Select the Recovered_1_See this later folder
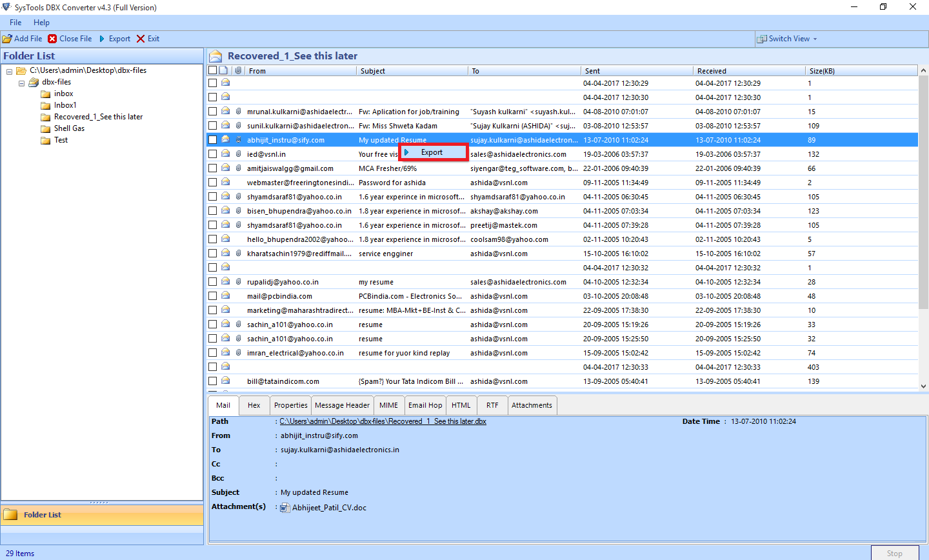 (x=98, y=117)
